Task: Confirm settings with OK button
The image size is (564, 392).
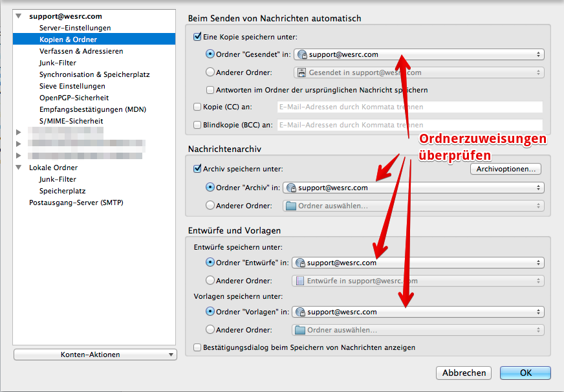Action: 525,373
